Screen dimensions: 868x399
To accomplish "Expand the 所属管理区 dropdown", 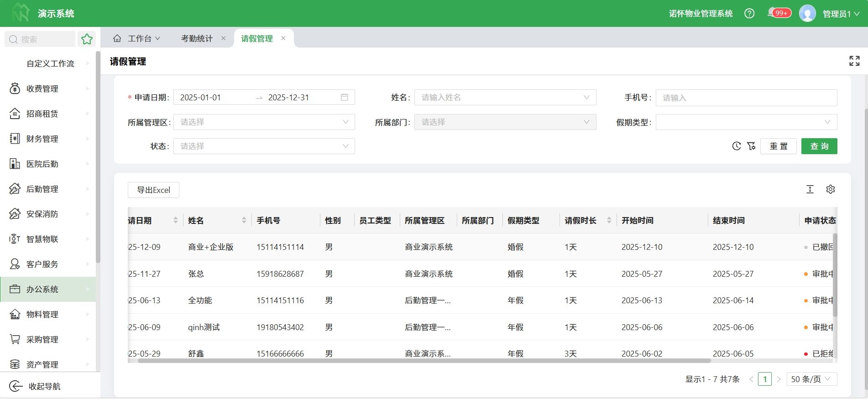I will coord(264,122).
